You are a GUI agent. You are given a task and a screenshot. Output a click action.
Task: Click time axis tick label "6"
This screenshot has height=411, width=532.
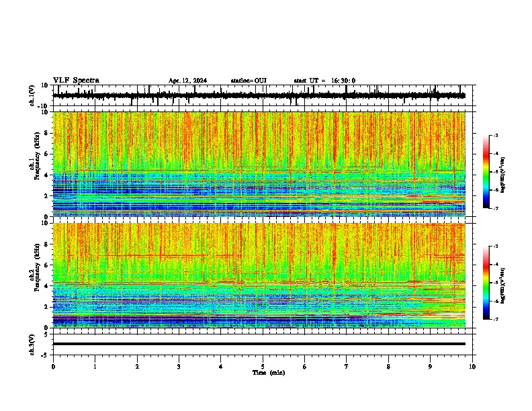pos(305,367)
